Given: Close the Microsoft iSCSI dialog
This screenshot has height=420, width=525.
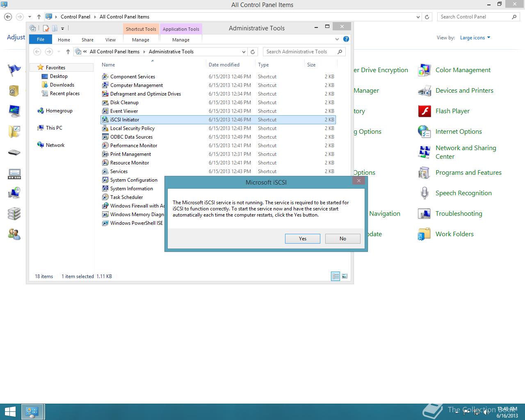Looking at the screenshot, I should 358,180.
